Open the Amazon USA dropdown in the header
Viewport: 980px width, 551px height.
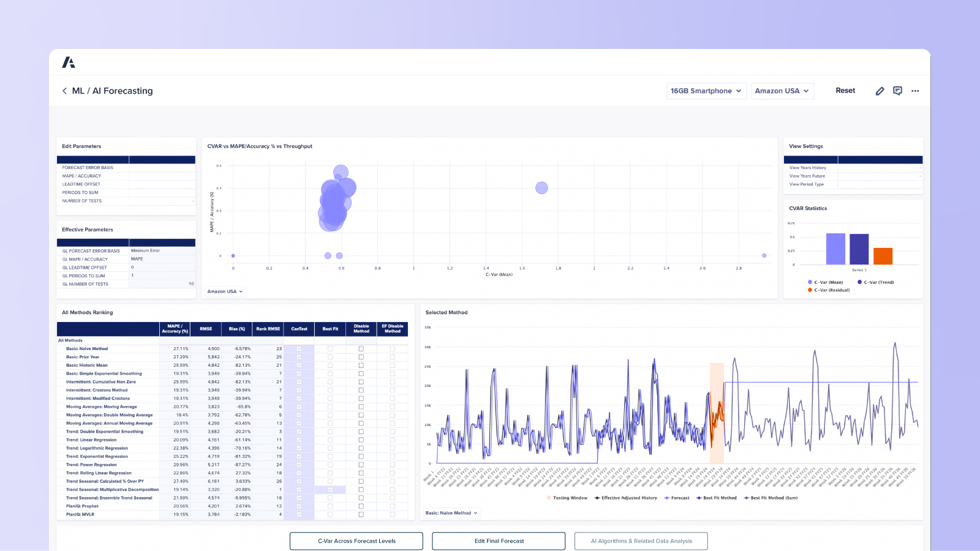[x=782, y=91]
